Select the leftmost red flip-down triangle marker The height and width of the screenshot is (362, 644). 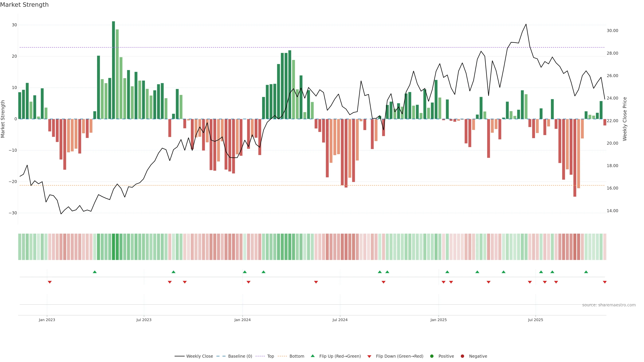point(49,282)
